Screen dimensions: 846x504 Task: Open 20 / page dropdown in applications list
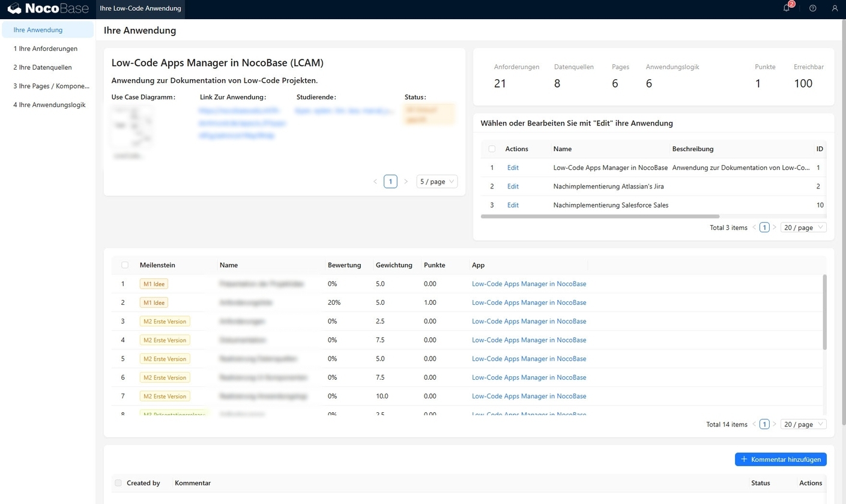[803, 227]
